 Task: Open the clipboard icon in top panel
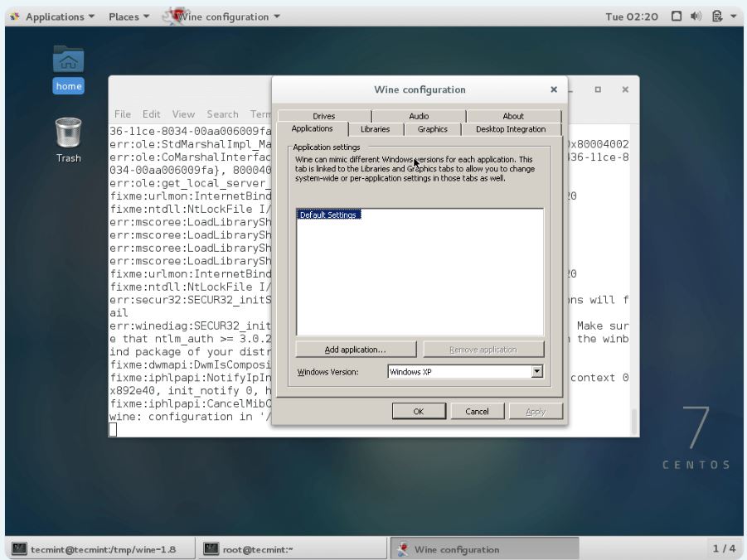tap(717, 17)
